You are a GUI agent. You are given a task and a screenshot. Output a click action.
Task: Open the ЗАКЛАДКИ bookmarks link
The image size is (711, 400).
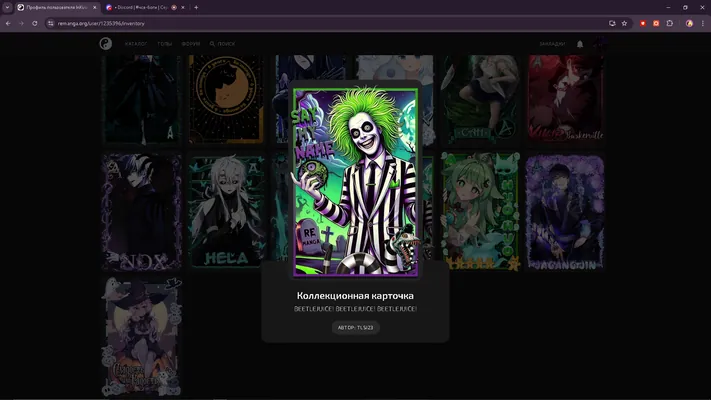[x=552, y=44]
